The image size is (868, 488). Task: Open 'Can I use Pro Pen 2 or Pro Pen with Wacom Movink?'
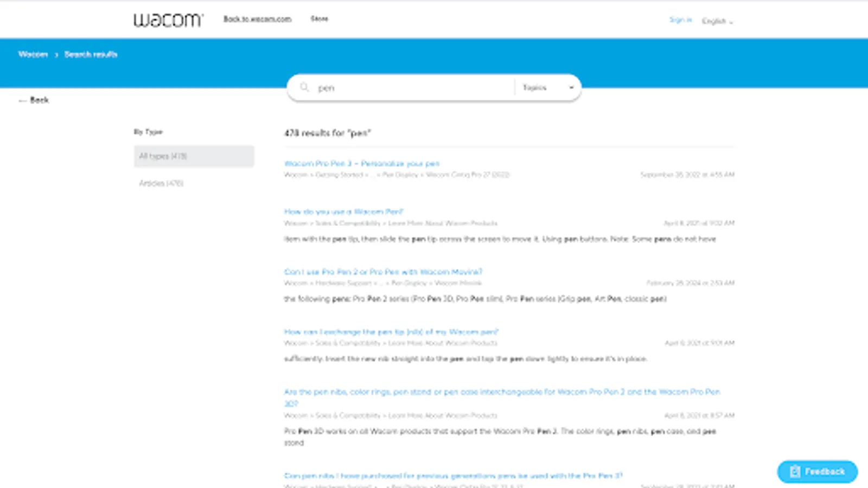(x=384, y=271)
